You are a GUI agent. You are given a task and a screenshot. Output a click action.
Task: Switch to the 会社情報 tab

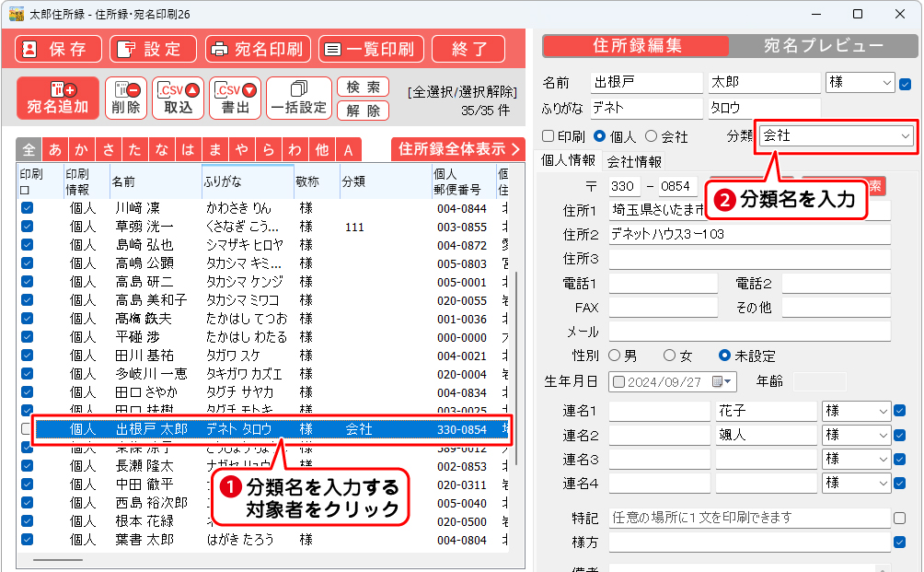633,161
